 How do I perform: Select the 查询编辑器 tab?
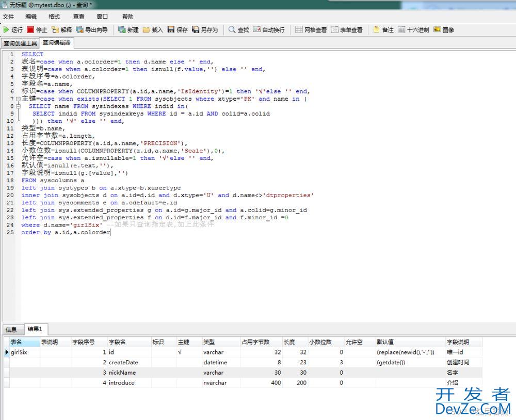coord(57,43)
